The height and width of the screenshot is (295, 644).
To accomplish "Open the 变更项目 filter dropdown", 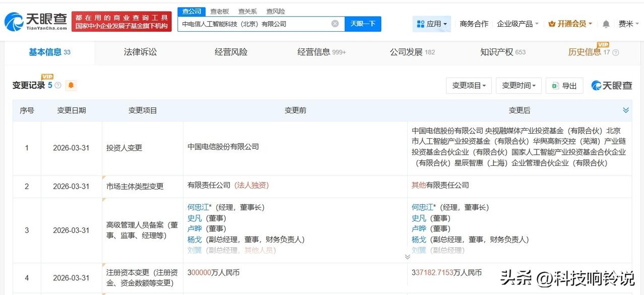I will click(468, 85).
